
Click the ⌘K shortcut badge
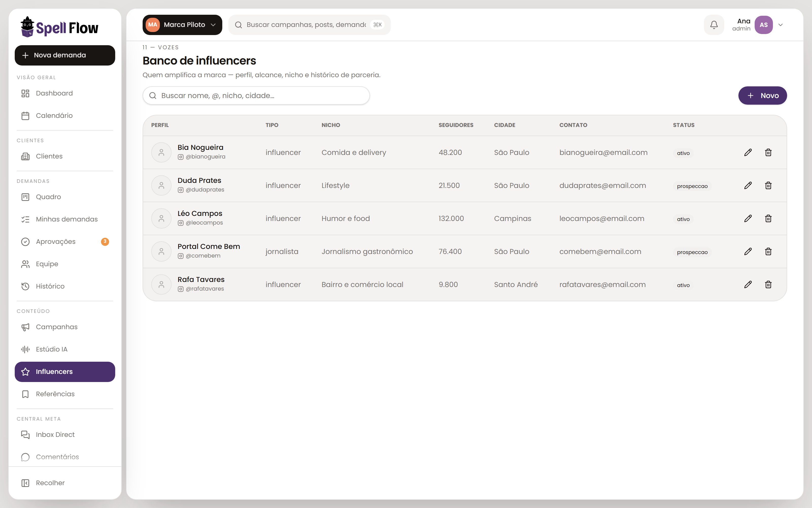377,25
